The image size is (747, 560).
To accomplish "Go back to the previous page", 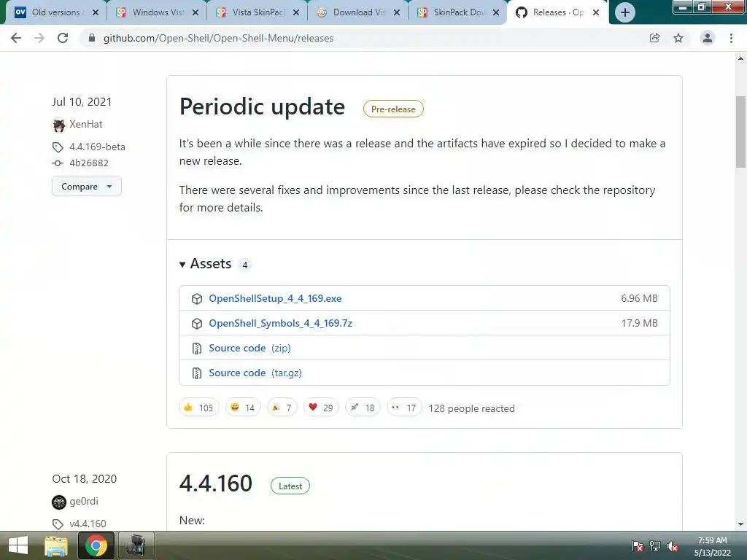I will 16,38.
